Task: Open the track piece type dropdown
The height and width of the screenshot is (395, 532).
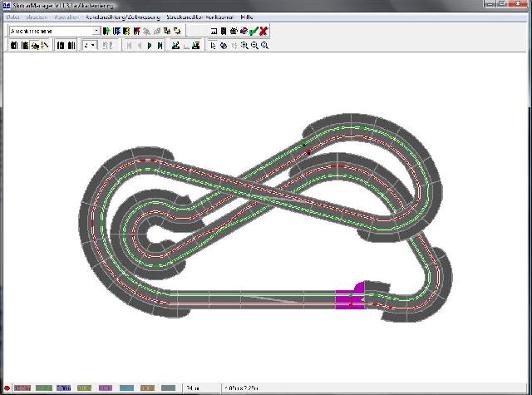Action: coord(96,31)
